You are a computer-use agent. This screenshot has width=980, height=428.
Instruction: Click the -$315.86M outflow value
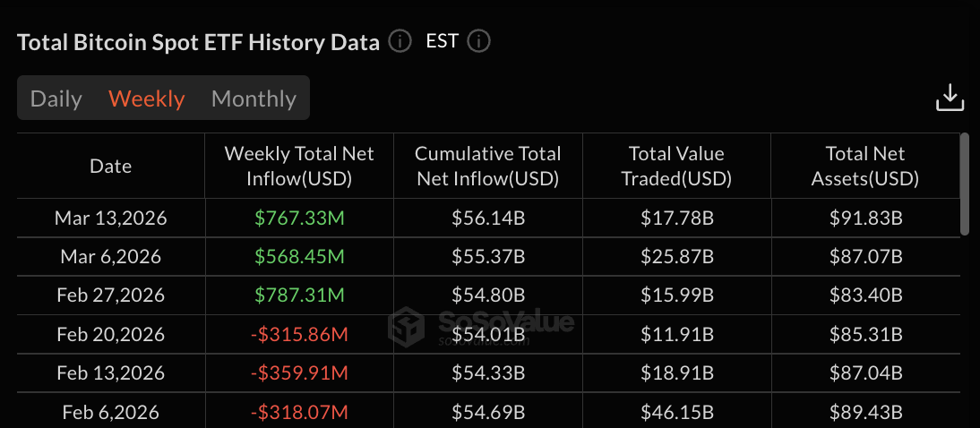[299, 334]
